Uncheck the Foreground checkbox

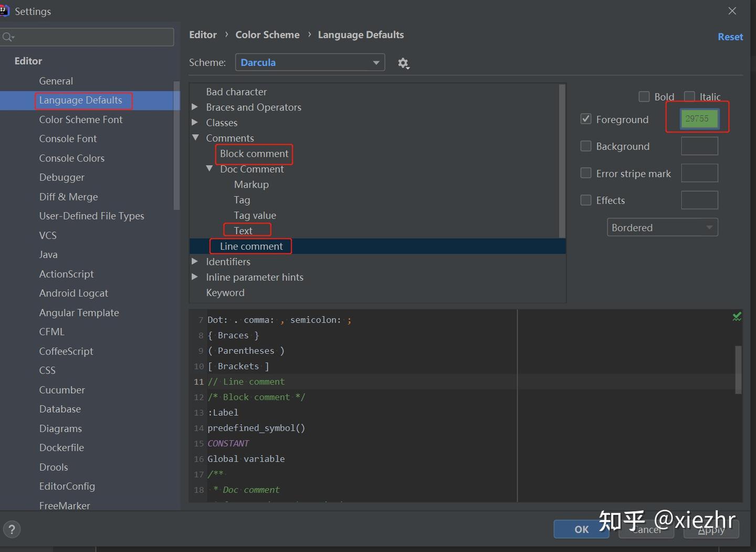tap(586, 119)
